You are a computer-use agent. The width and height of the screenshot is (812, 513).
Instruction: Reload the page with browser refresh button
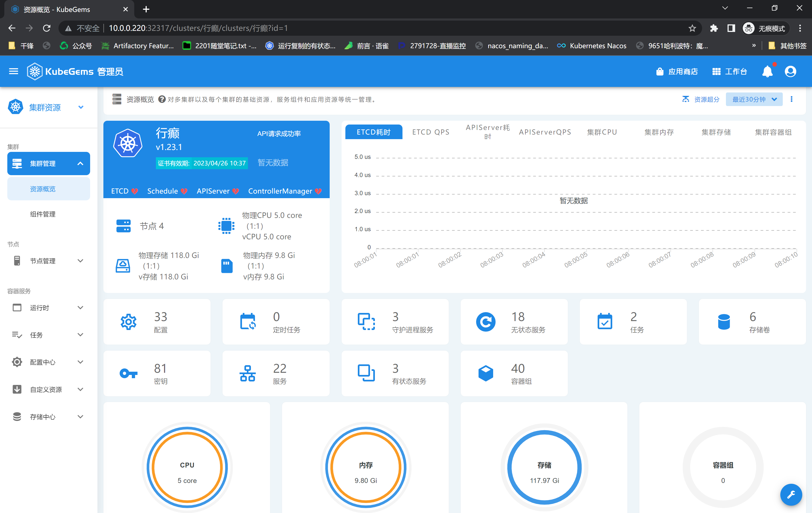47,28
